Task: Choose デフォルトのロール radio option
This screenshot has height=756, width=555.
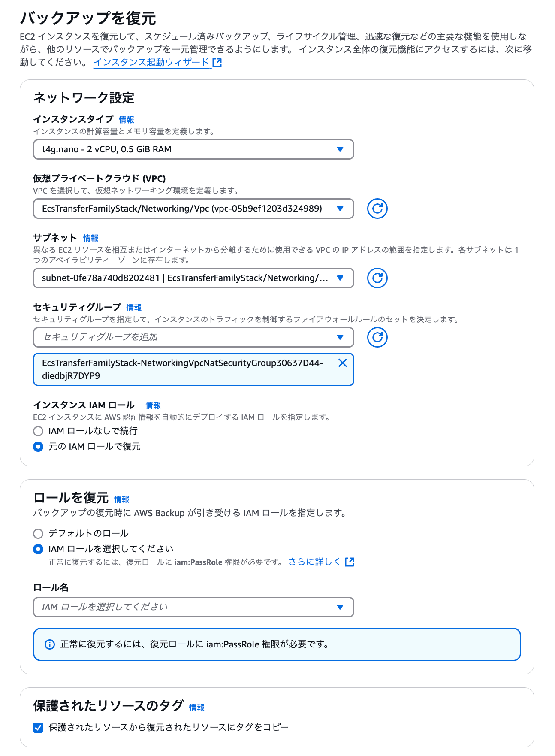Action: (38, 534)
